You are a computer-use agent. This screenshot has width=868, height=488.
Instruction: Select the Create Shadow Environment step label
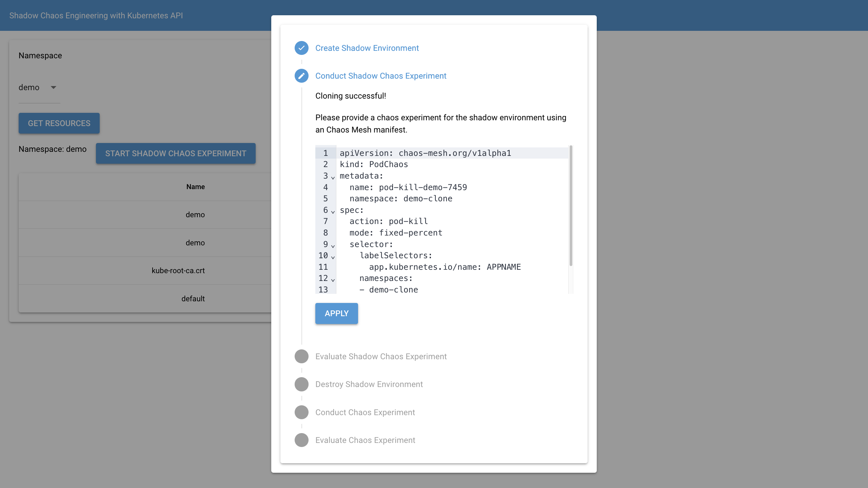(x=367, y=48)
